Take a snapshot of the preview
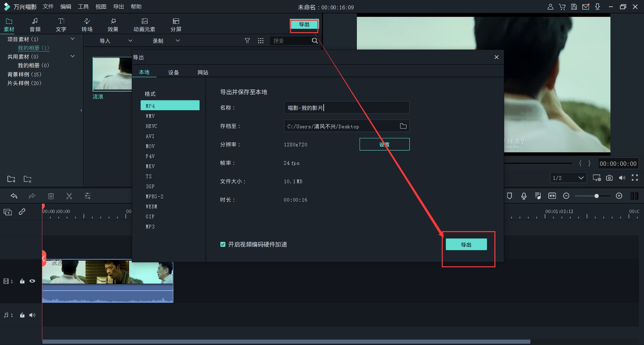 click(x=609, y=178)
